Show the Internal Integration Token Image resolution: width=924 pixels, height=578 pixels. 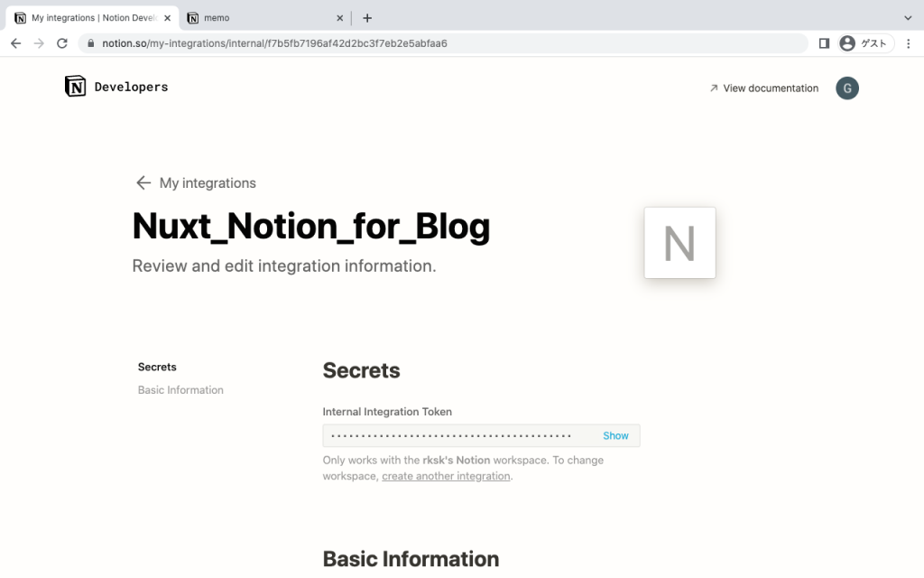[x=615, y=435]
